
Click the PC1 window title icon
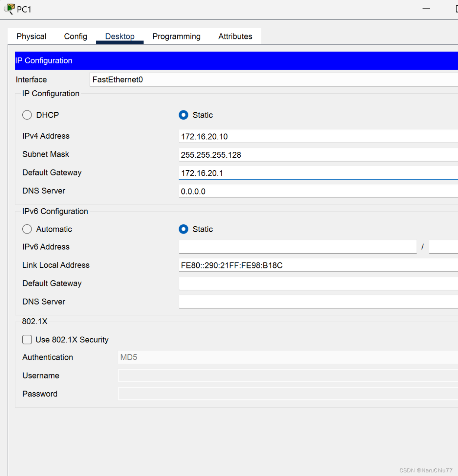(x=10, y=9)
